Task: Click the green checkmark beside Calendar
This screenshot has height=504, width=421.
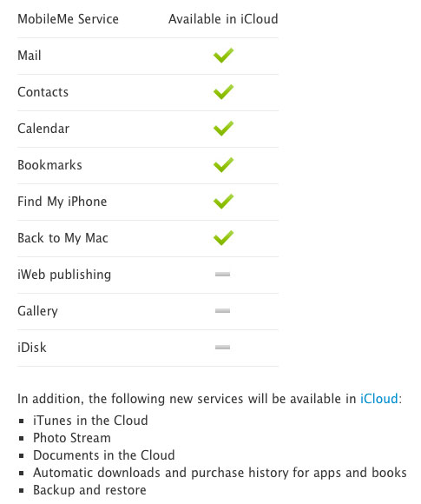Action: click(223, 129)
